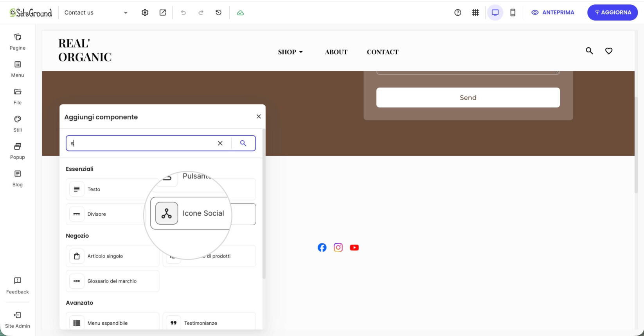The width and height of the screenshot is (644, 336).
Task: Click the YouTube social icon
Action: click(x=354, y=247)
